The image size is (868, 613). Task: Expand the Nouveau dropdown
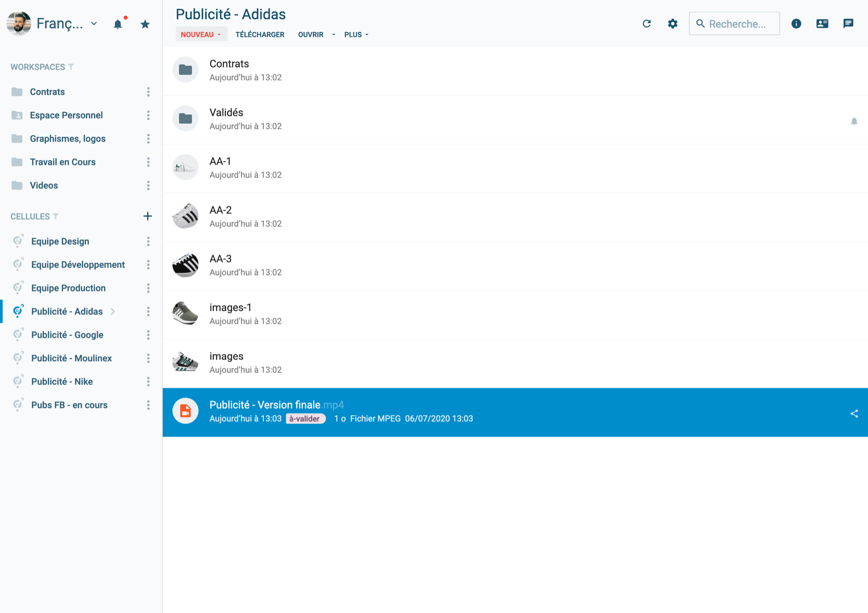(201, 34)
